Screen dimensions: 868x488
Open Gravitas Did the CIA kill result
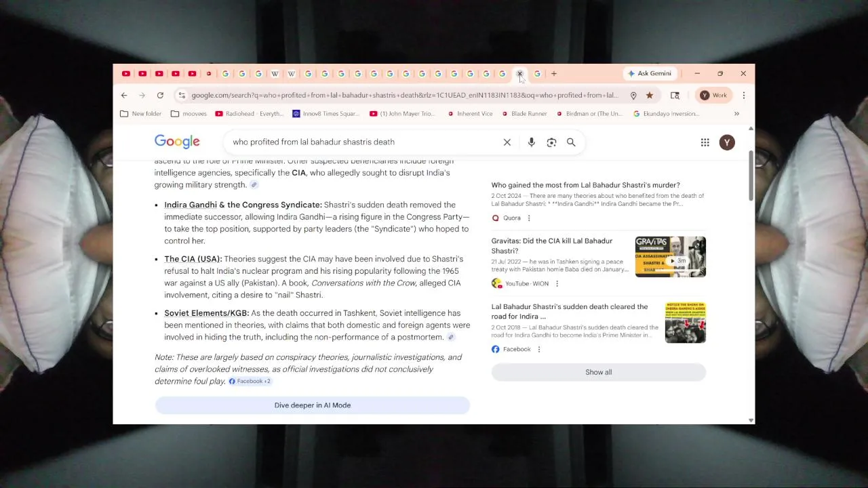(x=552, y=246)
